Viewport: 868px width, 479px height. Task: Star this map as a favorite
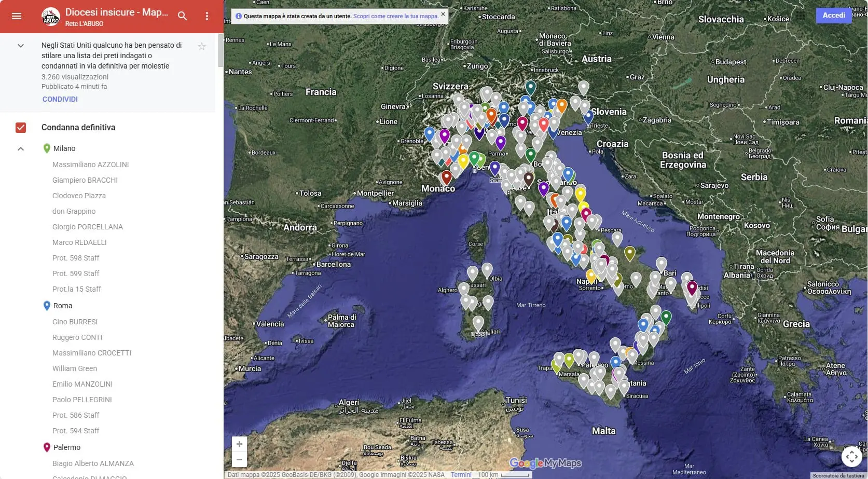click(202, 46)
